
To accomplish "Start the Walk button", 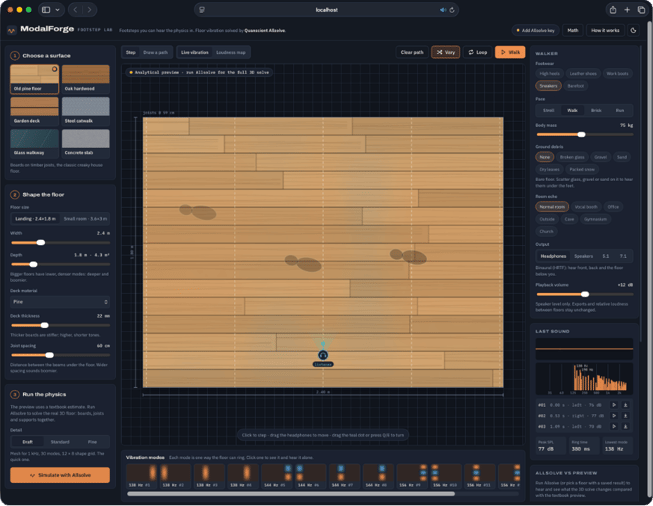I will (510, 52).
